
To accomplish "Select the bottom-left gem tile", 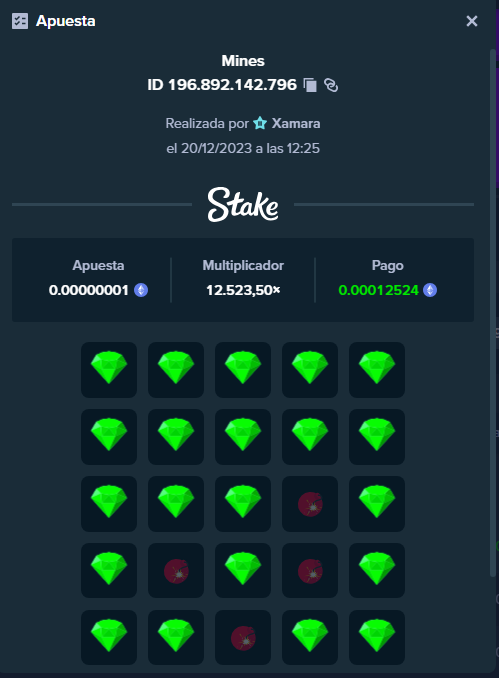I will [109, 637].
